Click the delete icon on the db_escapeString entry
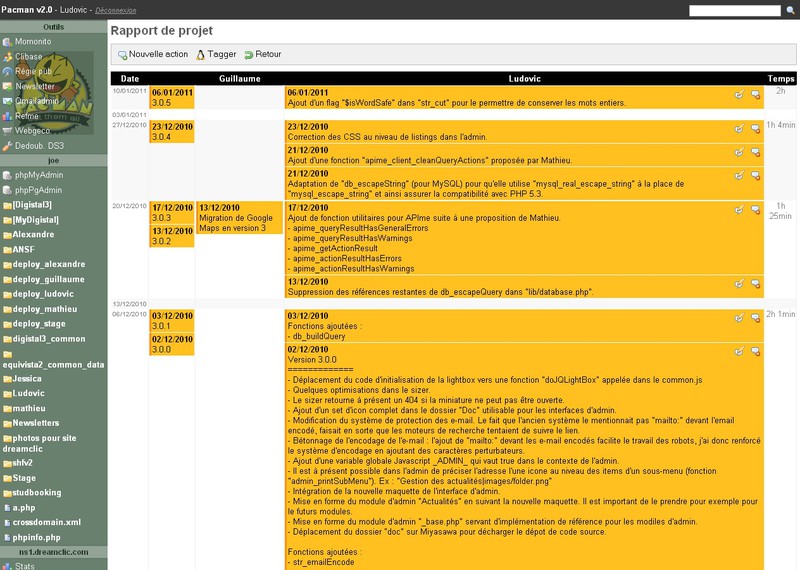This screenshot has height=570, width=800. click(756, 176)
